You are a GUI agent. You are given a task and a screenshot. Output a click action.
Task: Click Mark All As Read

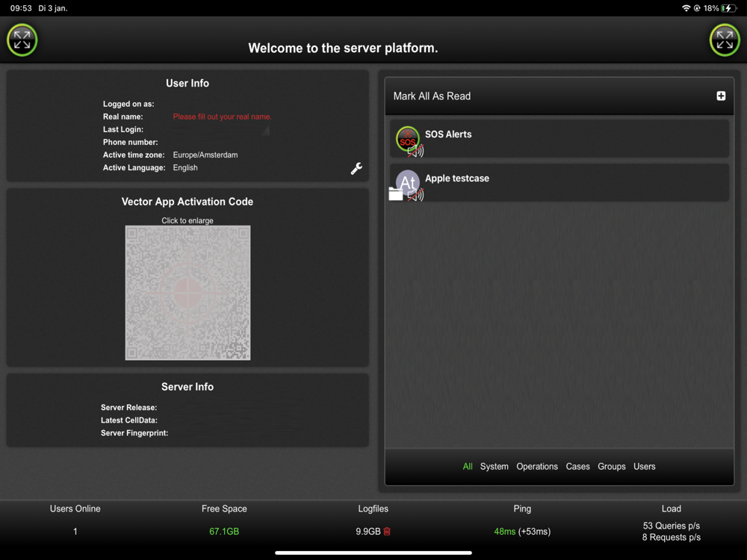click(432, 96)
